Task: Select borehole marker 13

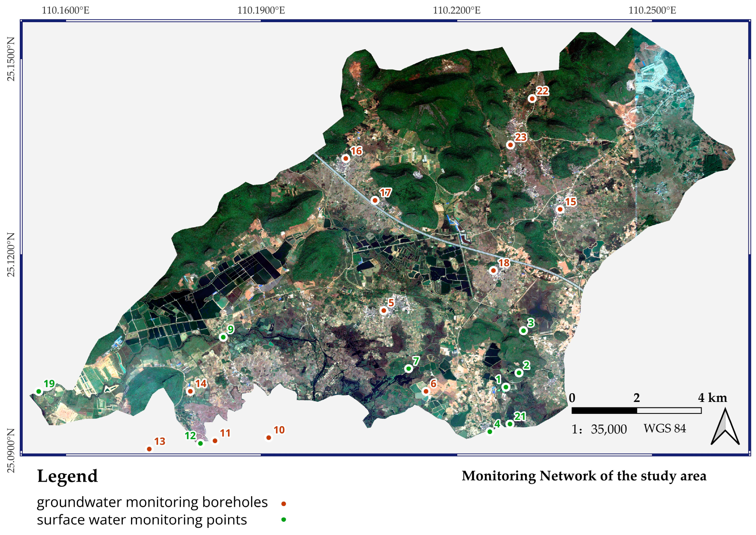Action: [149, 449]
